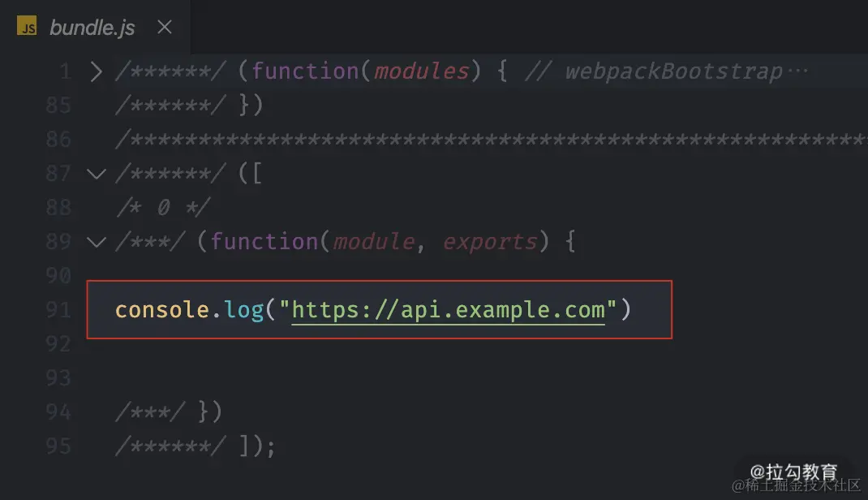
Task: Click the console keyword on line 91
Action: (x=162, y=309)
